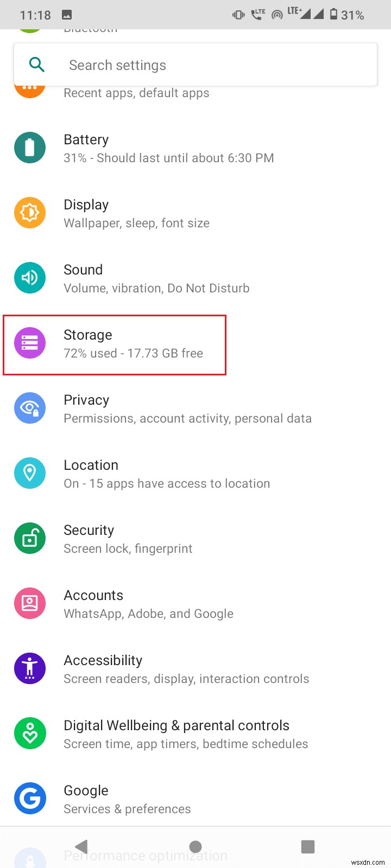This screenshot has height=868, width=391.
Task: Select the Google G icon
Action: point(30,798)
